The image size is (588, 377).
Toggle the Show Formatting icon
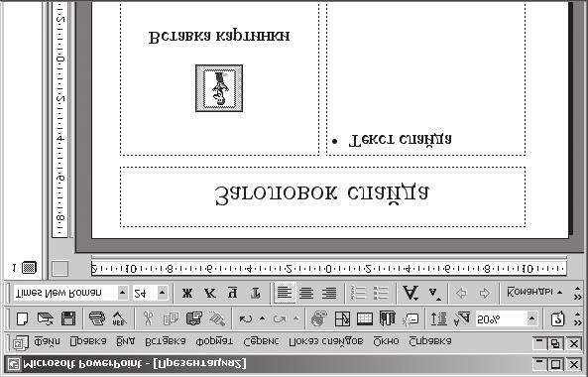pos(462,319)
